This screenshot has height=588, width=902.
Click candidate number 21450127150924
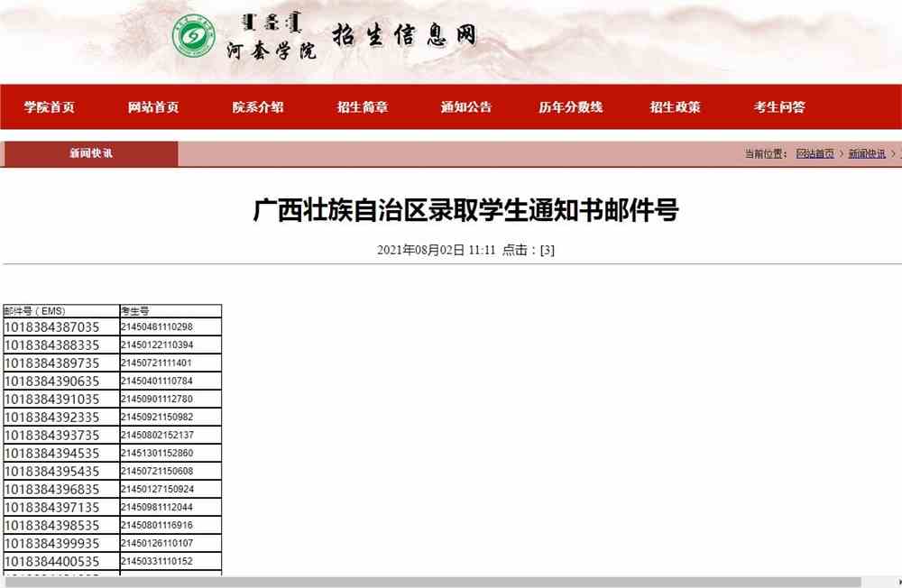click(157, 489)
